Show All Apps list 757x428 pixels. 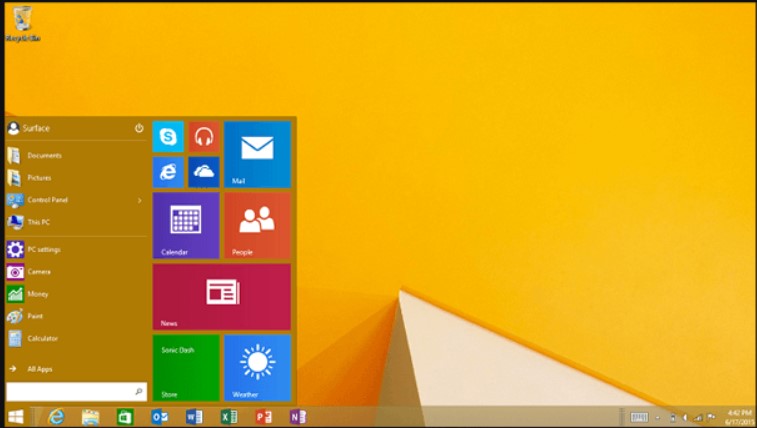click(76, 369)
